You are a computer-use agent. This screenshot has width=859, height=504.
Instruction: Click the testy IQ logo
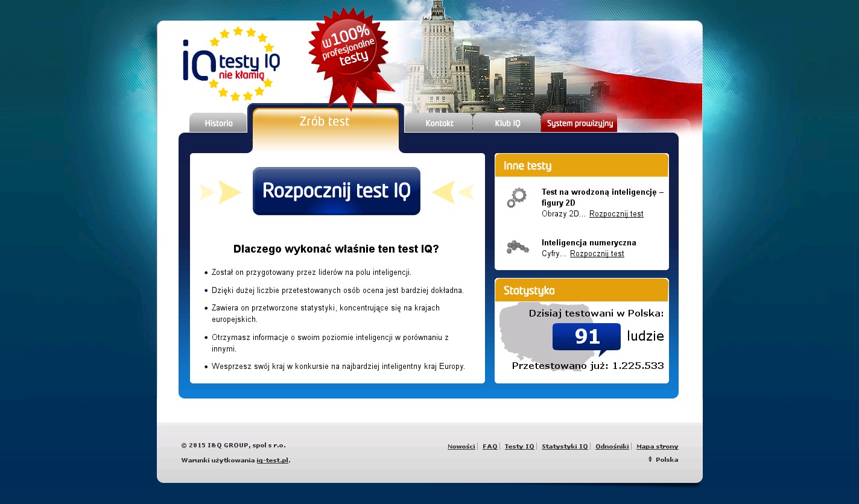coord(232,64)
